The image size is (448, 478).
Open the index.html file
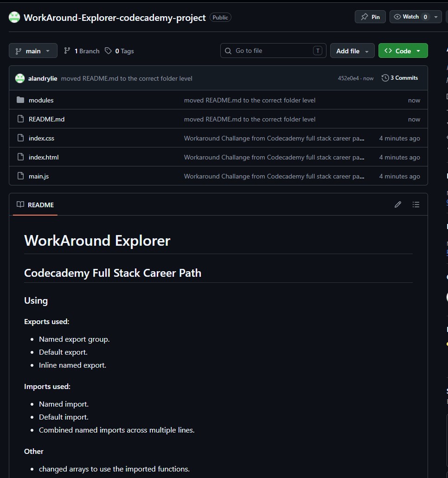[44, 157]
